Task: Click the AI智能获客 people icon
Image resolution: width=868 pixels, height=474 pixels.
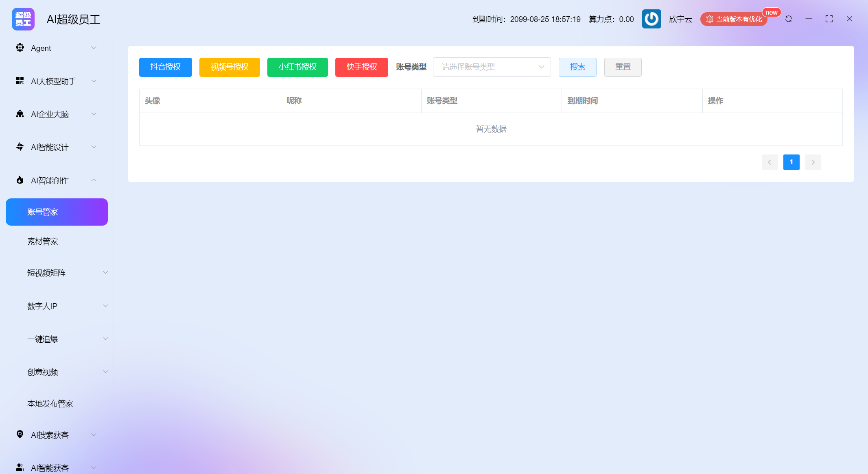Action: (20, 467)
